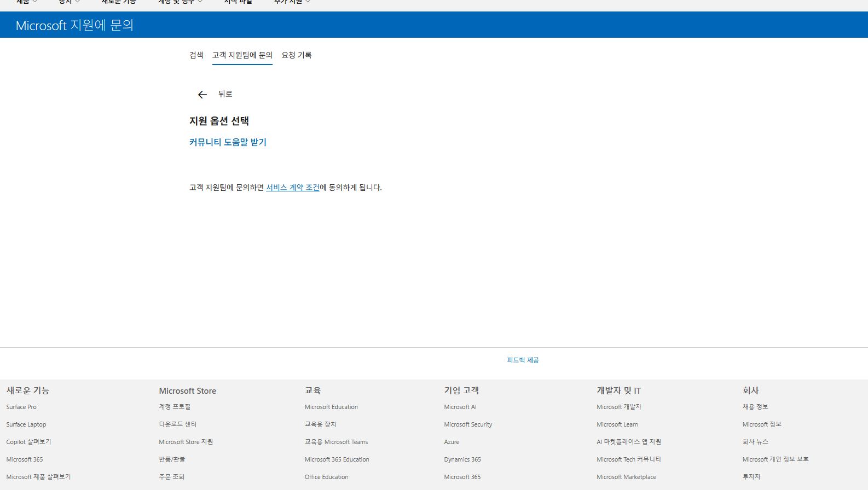The height and width of the screenshot is (490, 868).
Task: Open Microsoft 365 link under 새로운 기능
Action: [25, 459]
